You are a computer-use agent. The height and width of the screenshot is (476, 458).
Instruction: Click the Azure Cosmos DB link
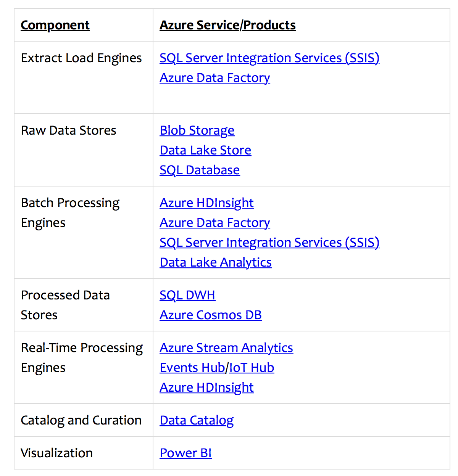pyautogui.click(x=211, y=315)
